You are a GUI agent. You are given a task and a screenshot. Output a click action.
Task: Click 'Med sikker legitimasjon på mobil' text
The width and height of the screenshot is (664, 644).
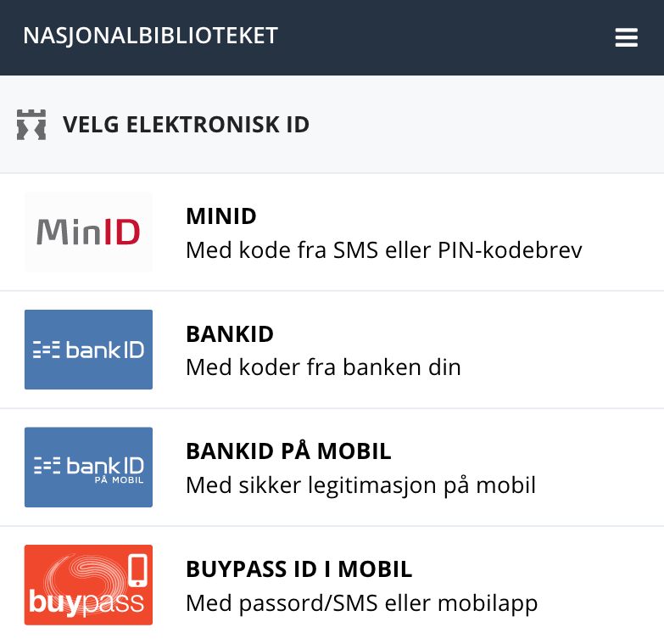point(360,485)
